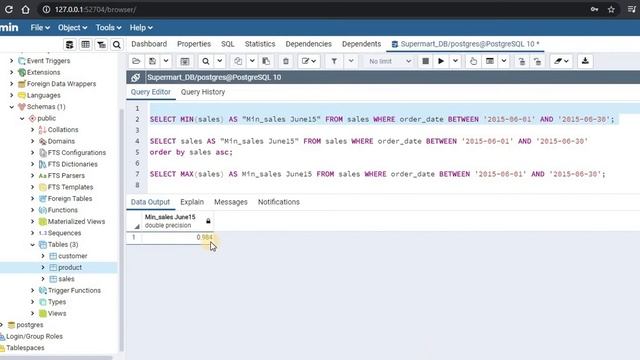The width and height of the screenshot is (640, 360).
Task: Bookmark page with the star icon
Action: 611,9
